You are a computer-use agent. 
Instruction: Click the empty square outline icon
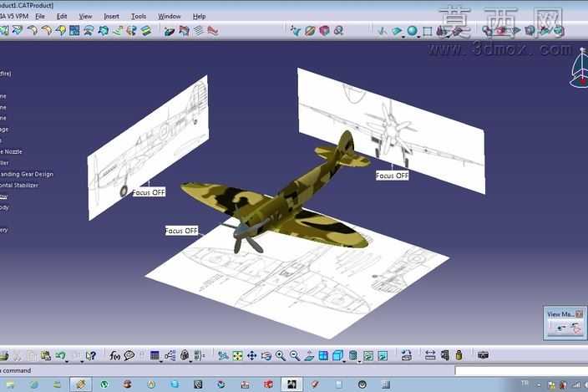click(x=427, y=31)
